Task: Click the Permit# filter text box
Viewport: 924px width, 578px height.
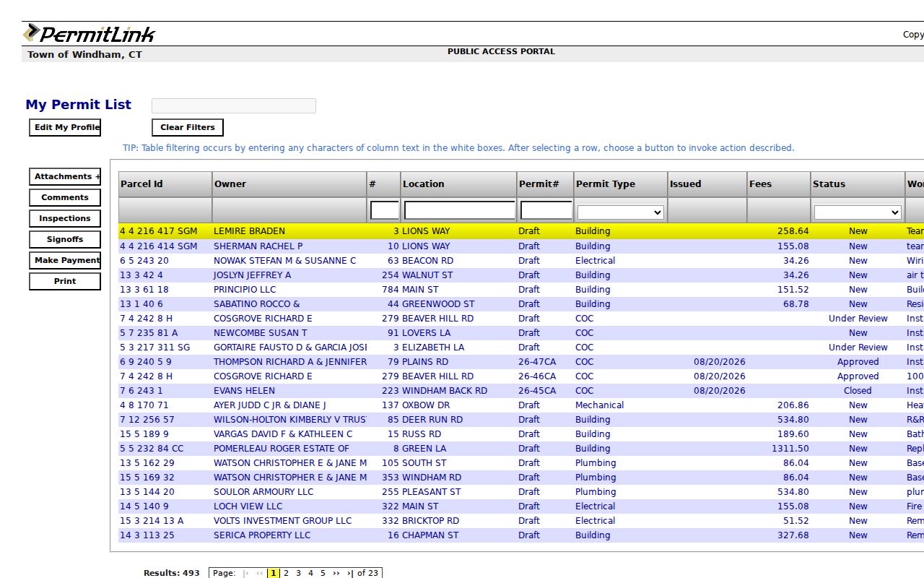Action: pyautogui.click(x=546, y=210)
